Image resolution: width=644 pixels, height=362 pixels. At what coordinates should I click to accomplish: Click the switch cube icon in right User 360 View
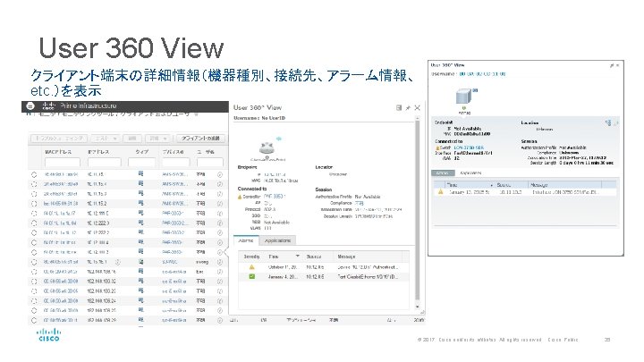pyautogui.click(x=463, y=97)
